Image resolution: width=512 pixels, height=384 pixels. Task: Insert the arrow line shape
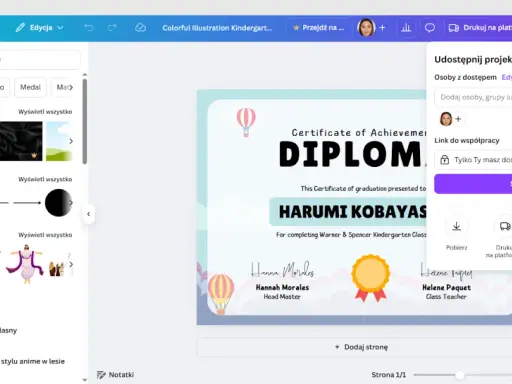point(27,203)
